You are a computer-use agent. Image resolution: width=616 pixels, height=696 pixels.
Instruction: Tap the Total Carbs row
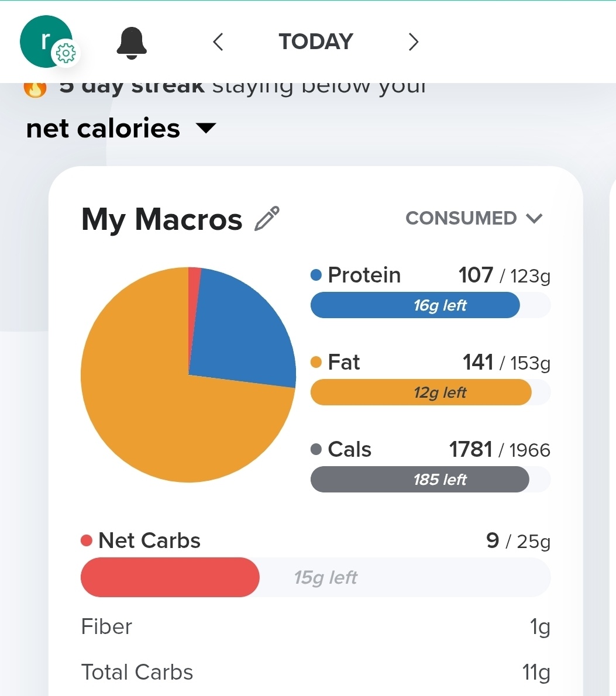(315, 673)
